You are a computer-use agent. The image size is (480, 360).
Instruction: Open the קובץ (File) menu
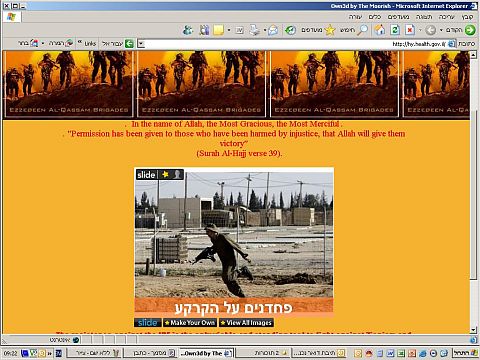point(467,17)
